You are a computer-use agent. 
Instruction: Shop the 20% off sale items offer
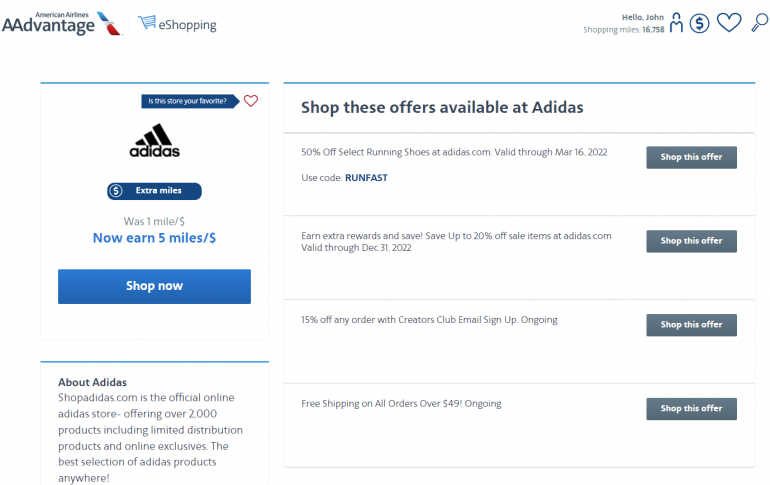click(x=691, y=241)
